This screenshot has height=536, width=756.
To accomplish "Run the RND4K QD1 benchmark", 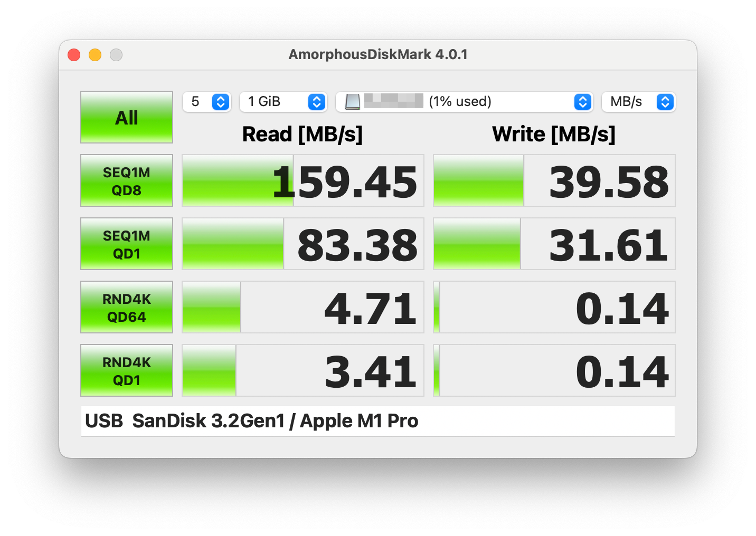I will pyautogui.click(x=127, y=370).
